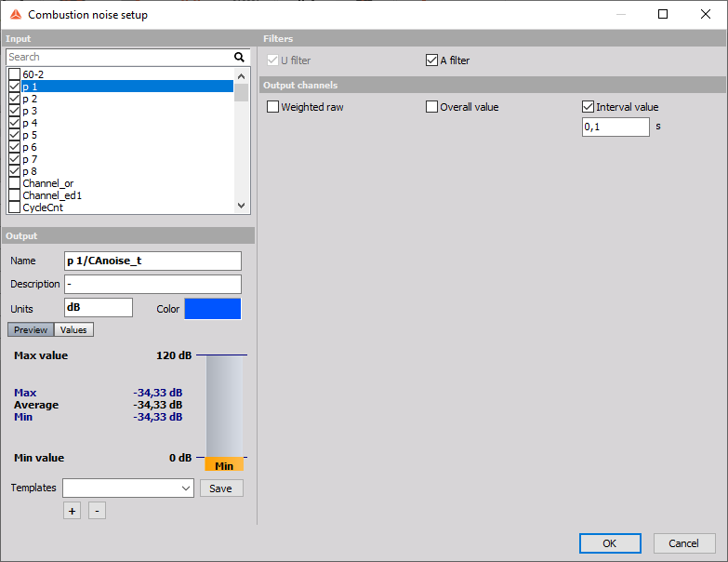728x562 pixels.
Task: Add a template with the plus button
Action: point(72,511)
